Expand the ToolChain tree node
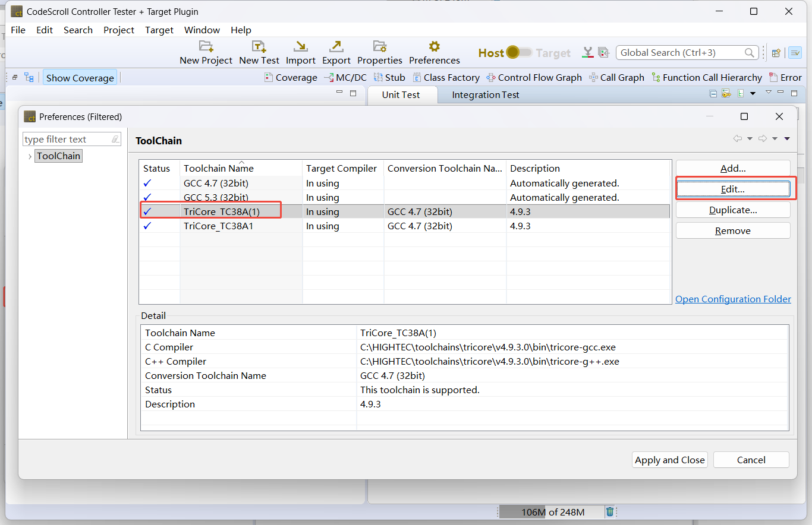Screen dimensions: 812x525 30,156
